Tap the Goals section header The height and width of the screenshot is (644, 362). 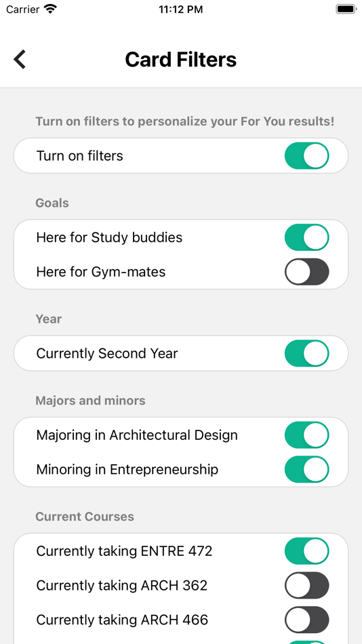(x=52, y=203)
